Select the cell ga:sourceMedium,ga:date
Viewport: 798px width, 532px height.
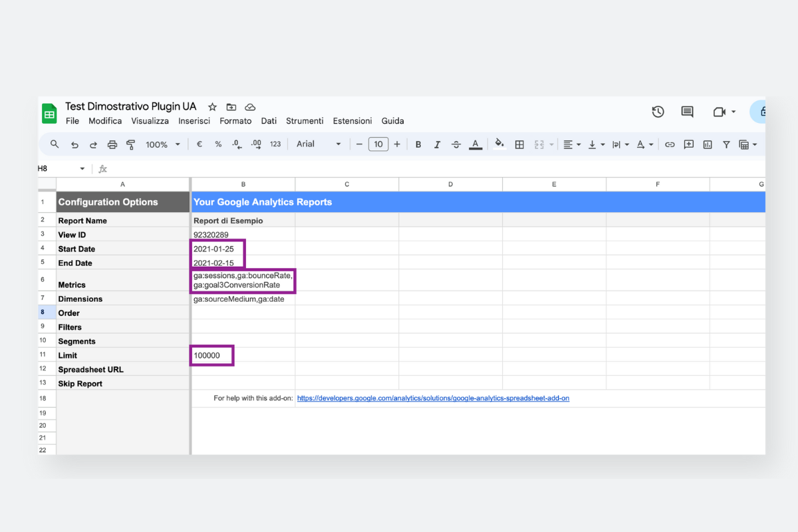(x=243, y=299)
